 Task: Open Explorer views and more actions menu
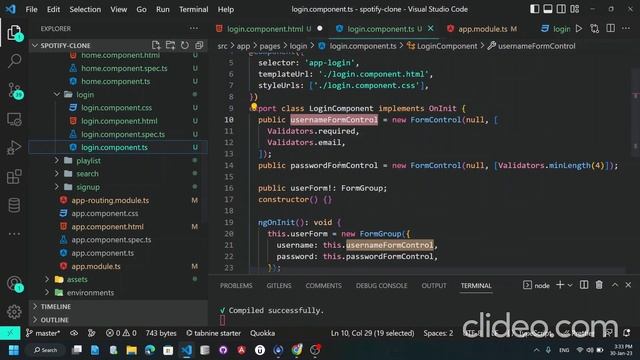click(194, 29)
